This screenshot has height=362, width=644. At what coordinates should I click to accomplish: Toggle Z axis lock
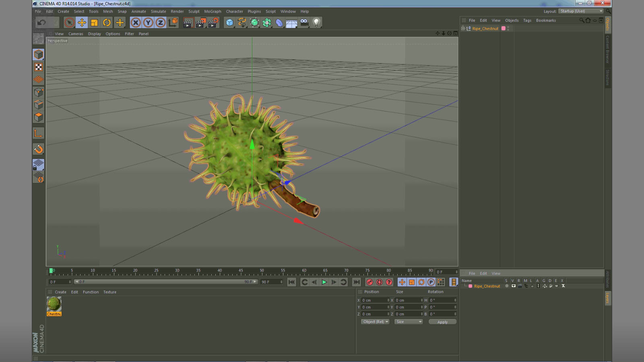[161, 23]
